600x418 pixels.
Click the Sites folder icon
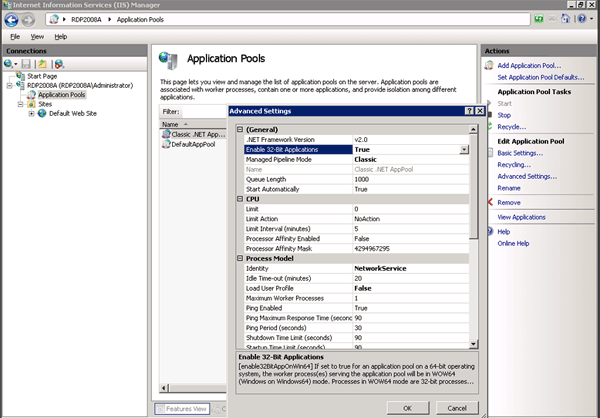[x=31, y=104]
